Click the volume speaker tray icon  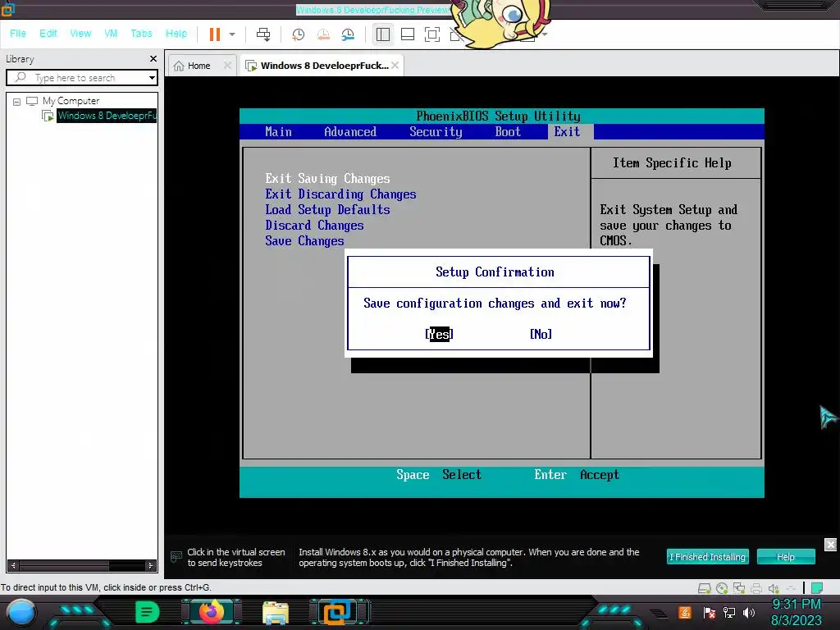749,612
